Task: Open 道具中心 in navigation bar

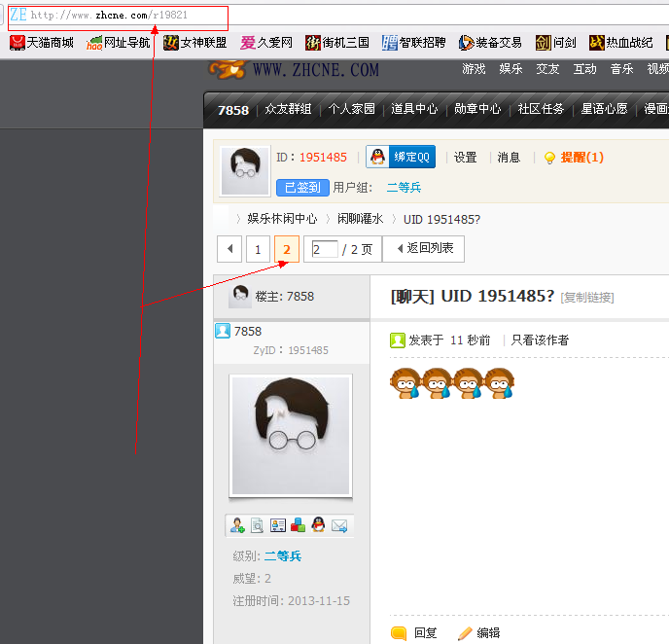Action: pos(414,109)
